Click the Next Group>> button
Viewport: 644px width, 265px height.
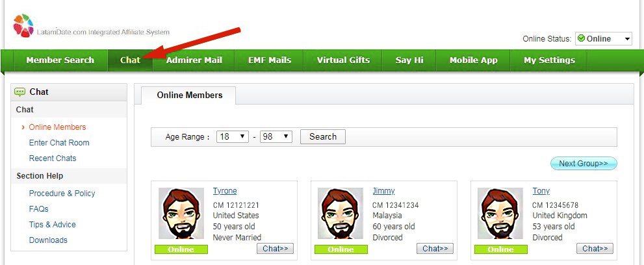click(x=584, y=163)
